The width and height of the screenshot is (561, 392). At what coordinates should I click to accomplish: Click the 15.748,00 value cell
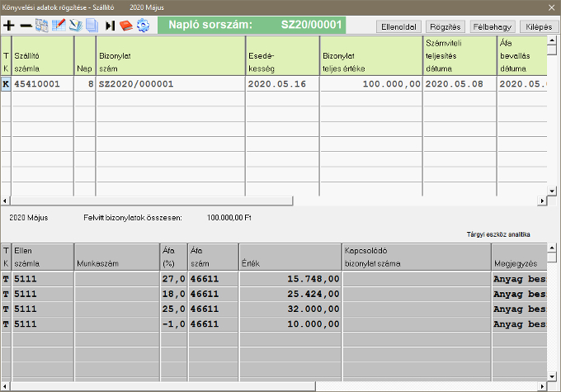click(290, 279)
